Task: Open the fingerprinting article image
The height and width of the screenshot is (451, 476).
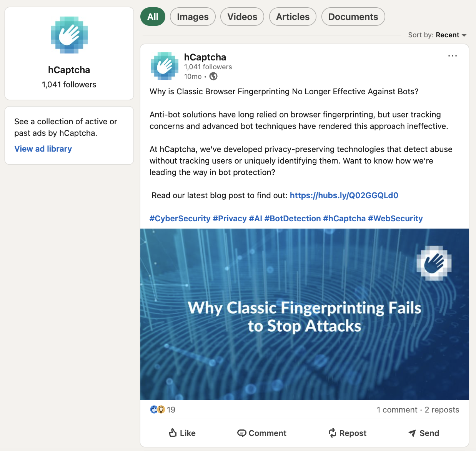Action: click(305, 314)
